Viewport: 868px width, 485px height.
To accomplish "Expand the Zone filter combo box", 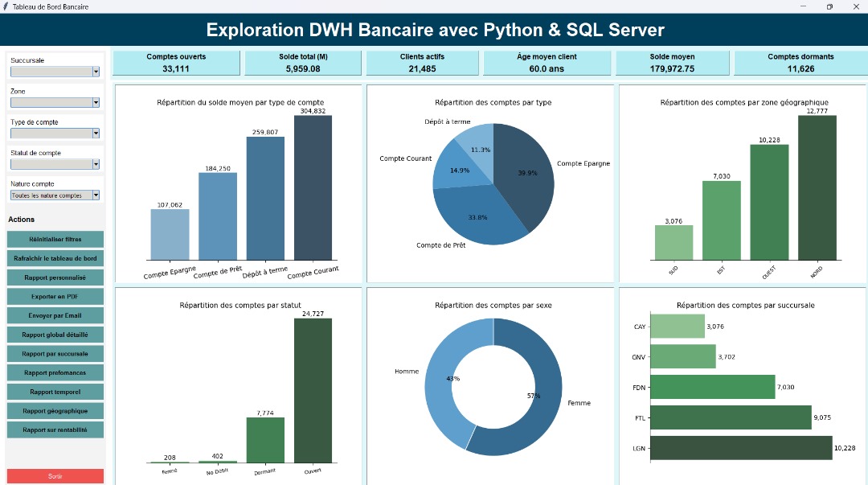I will pyautogui.click(x=96, y=102).
